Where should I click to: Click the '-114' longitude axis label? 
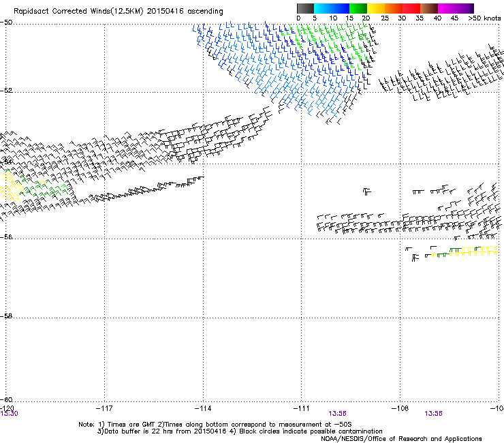pyautogui.click(x=203, y=408)
